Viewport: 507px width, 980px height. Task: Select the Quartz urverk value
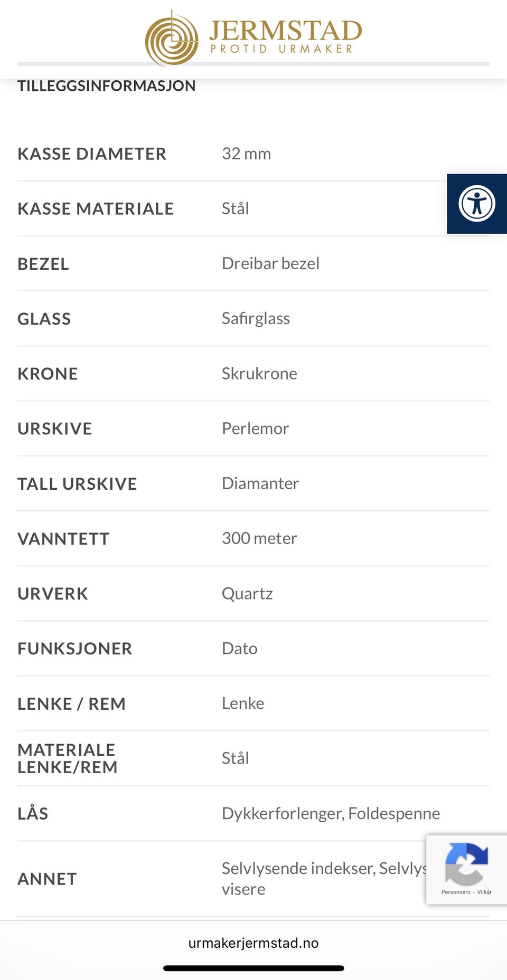click(247, 594)
